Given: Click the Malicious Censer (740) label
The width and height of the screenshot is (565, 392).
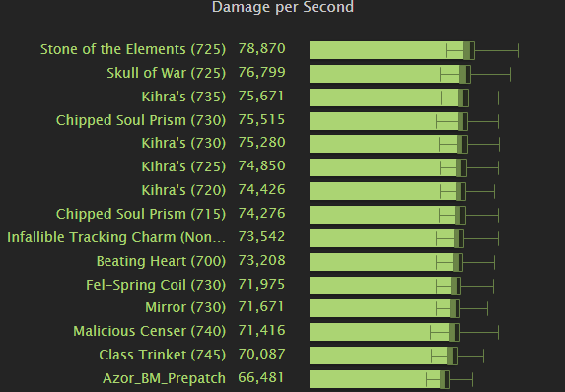Looking at the screenshot, I should pos(149,331).
